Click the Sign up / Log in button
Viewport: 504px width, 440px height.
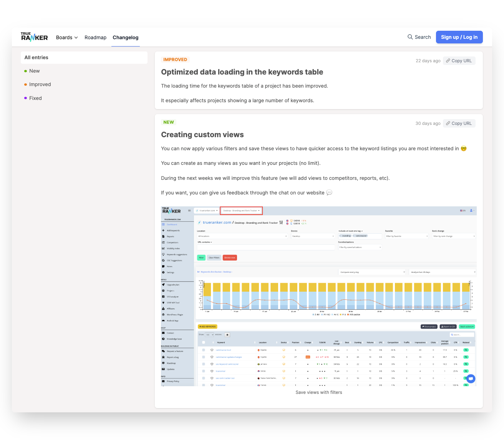pyautogui.click(x=459, y=37)
